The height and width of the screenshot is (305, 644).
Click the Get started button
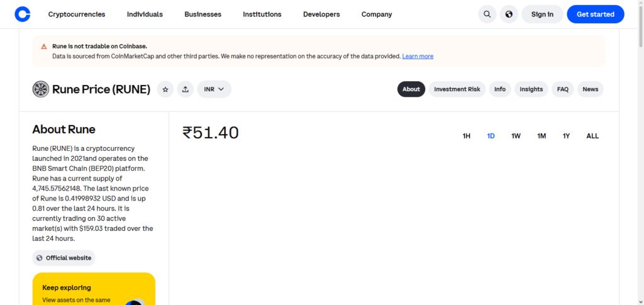596,14
